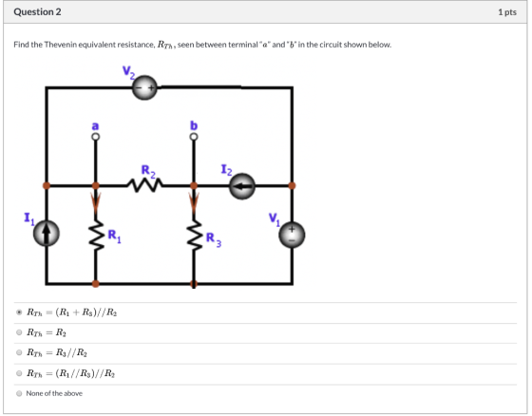Click the 'R3' label in the circuit
The height and width of the screenshot is (416, 532).
[x=214, y=239]
